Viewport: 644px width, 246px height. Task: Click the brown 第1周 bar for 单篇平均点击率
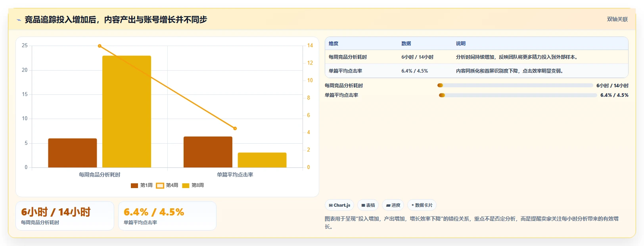click(208, 152)
